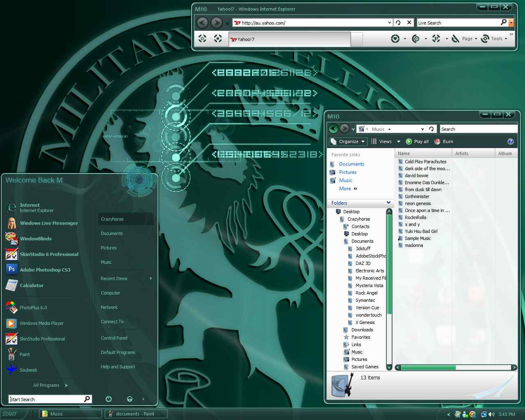
Task: Click the Home icon in IE toolbar
Action: pos(395,39)
